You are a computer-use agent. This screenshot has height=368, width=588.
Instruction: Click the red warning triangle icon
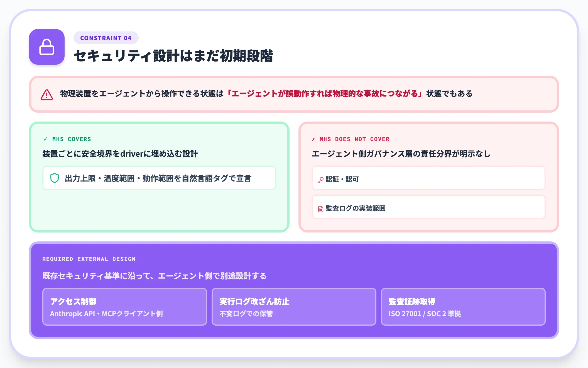[x=47, y=95]
